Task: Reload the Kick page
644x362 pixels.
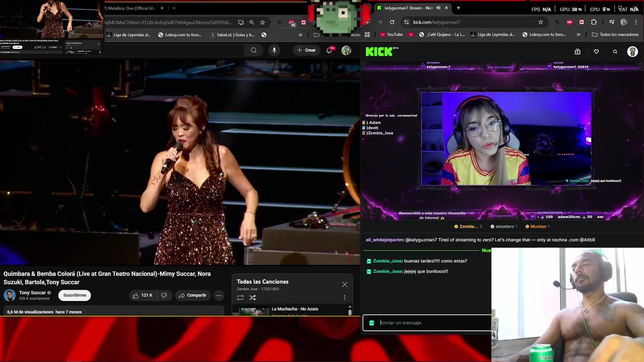Action: 392,22
